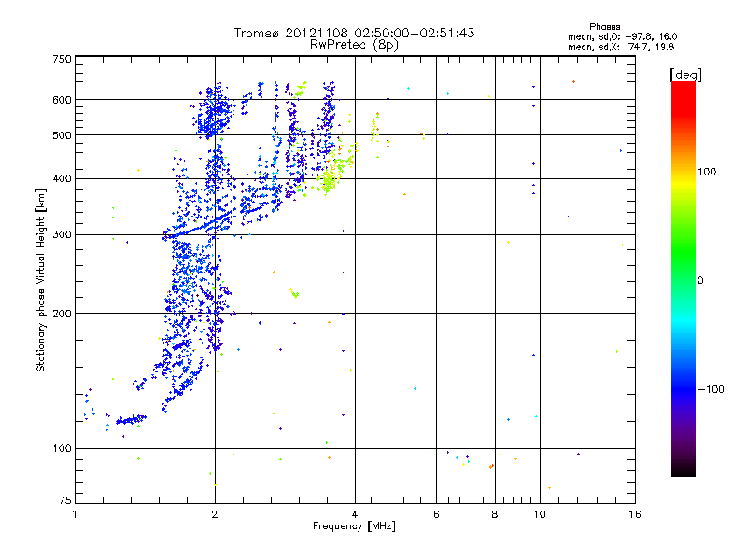Screen dimensions: 747x560
Task: Click the y-axis '200' tick label
Action: click(62, 314)
